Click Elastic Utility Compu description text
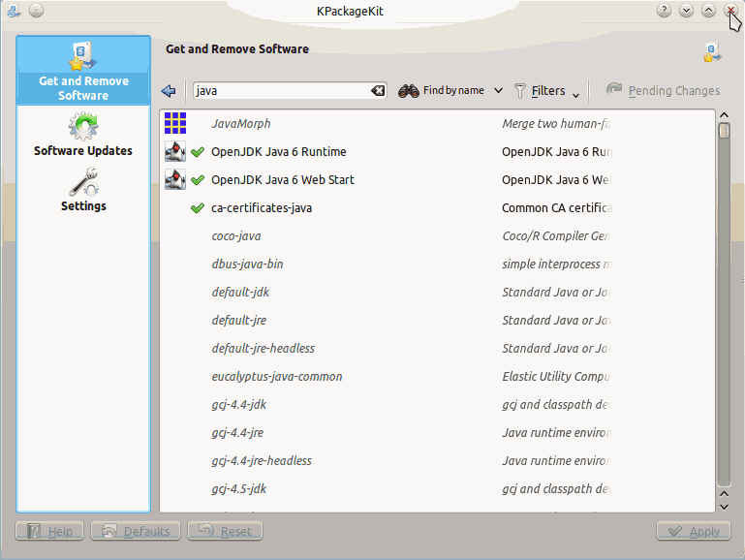745x560 pixels. click(556, 376)
